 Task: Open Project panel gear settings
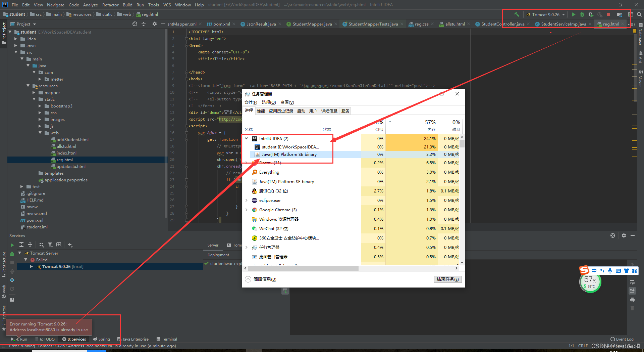tap(154, 24)
